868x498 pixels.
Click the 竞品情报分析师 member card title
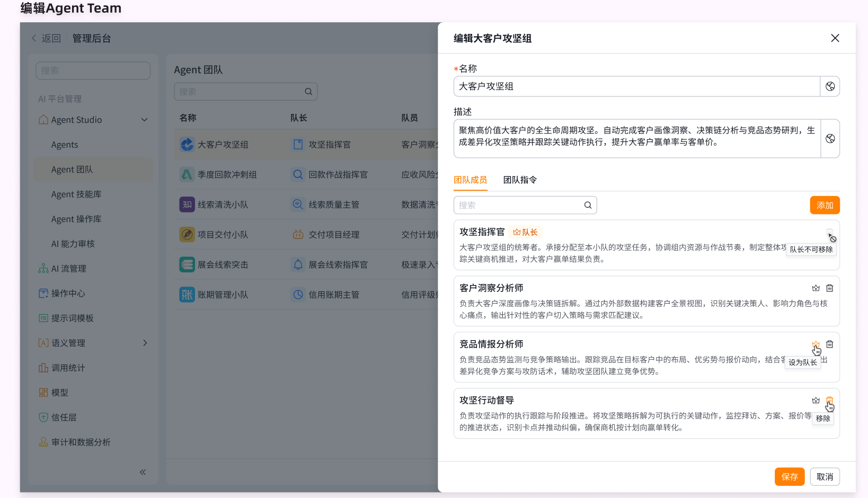491,344
